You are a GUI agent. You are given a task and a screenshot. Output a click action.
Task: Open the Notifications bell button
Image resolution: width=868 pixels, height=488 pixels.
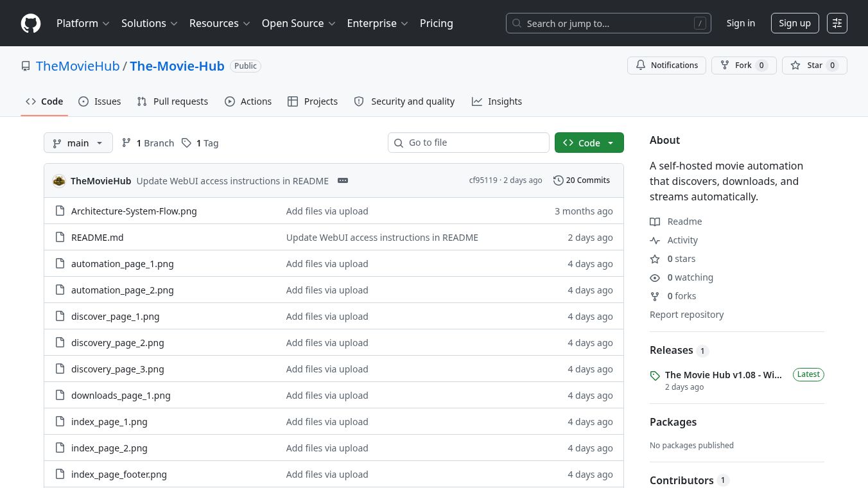[x=666, y=65]
